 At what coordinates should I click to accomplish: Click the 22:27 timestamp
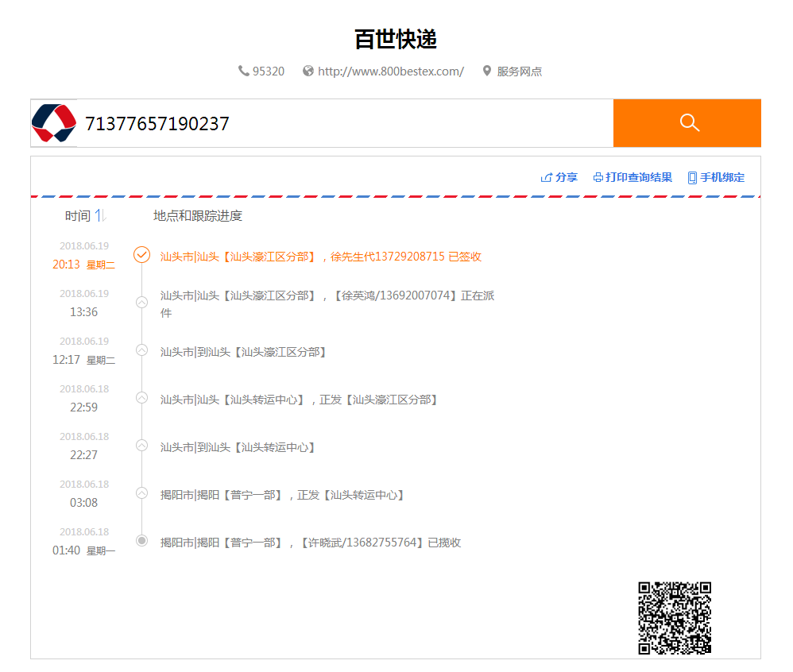[84, 454]
